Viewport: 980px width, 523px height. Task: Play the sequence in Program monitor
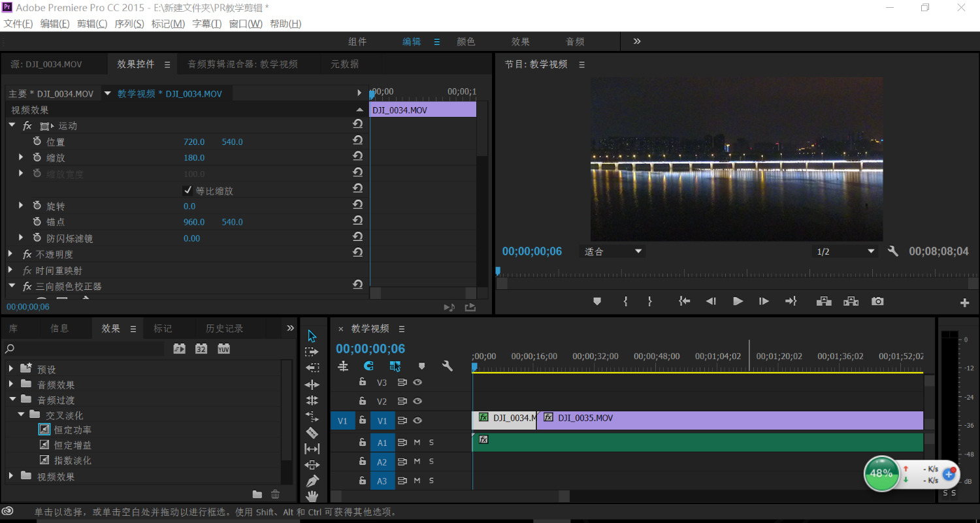738,301
